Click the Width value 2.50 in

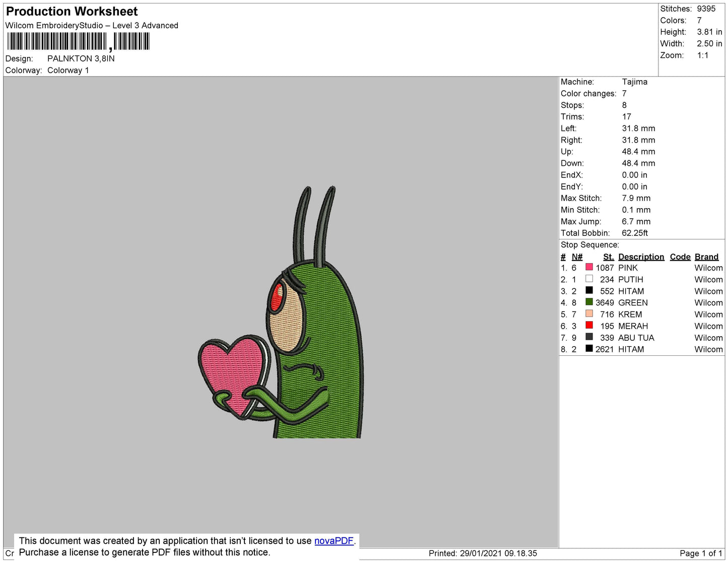[x=709, y=44]
